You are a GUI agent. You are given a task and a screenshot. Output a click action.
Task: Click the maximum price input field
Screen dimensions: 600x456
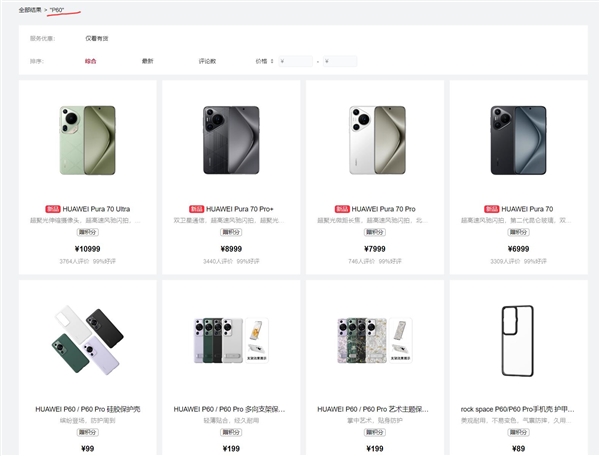tap(340, 61)
